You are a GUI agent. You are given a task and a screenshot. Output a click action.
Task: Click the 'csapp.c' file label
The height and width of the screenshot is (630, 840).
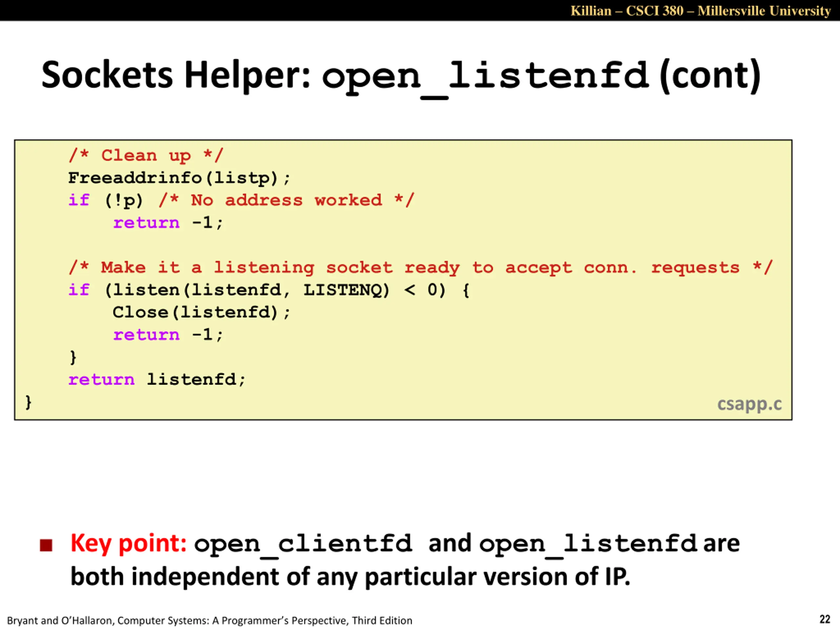tap(749, 405)
